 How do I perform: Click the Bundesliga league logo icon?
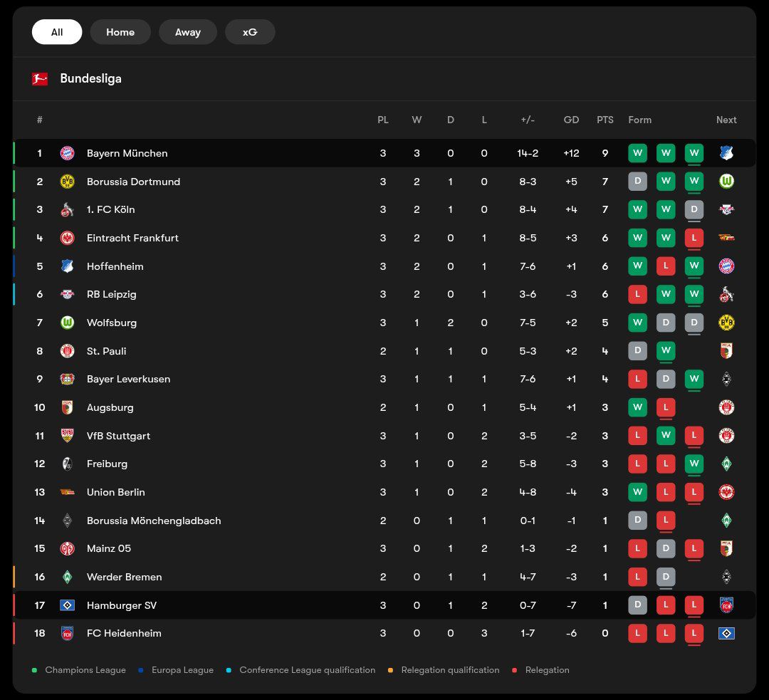coord(40,79)
